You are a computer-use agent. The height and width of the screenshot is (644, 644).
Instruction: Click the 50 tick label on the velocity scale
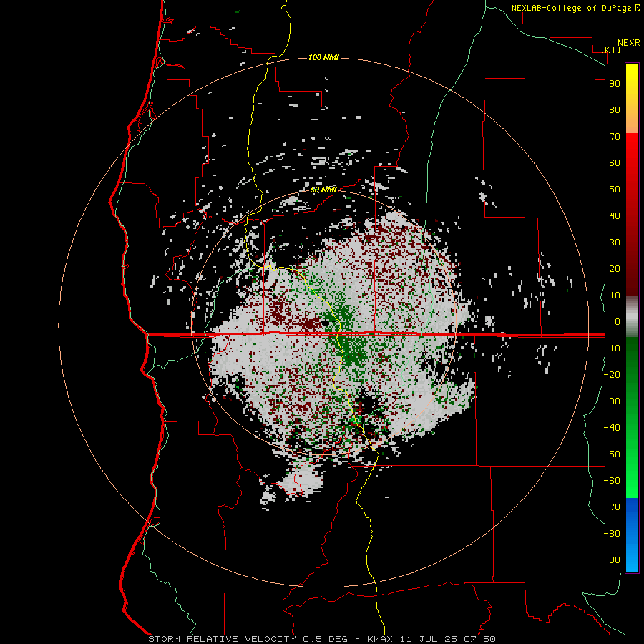(x=615, y=190)
